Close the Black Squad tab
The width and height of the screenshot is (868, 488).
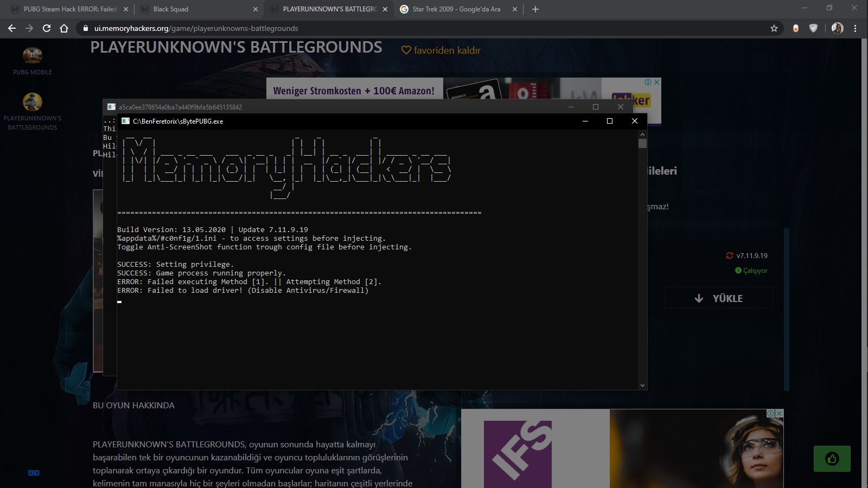[x=256, y=9]
